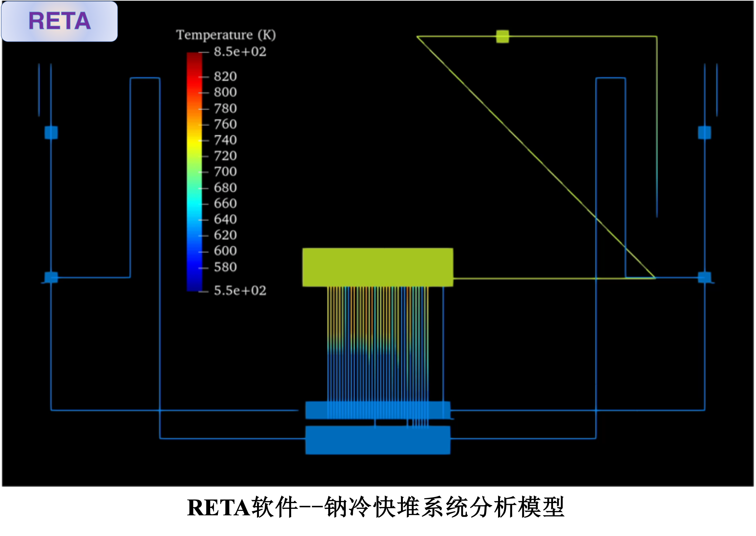Select the upper blue plenum block under core channels
Viewport: 756px width, 536px height.
coord(378,411)
